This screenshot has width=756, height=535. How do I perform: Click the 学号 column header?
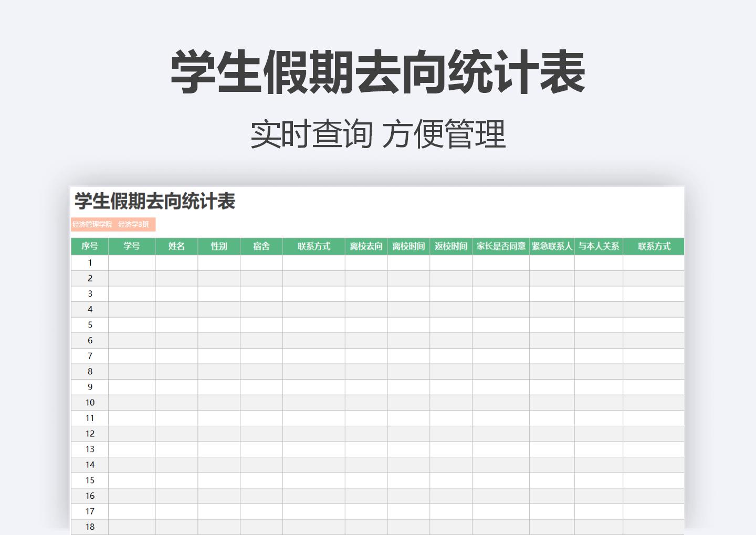131,245
